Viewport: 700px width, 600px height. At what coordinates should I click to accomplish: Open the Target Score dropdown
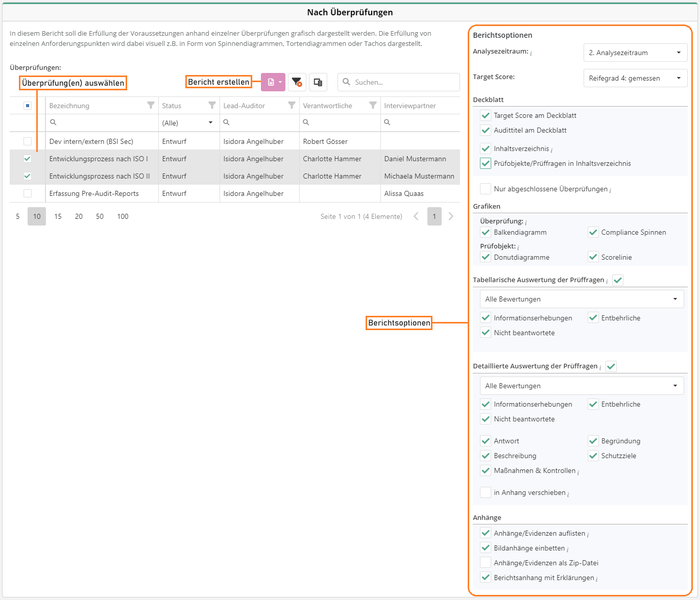tap(635, 78)
